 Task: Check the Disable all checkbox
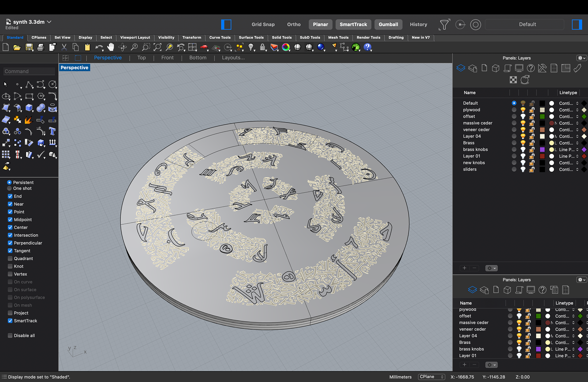[10, 335]
